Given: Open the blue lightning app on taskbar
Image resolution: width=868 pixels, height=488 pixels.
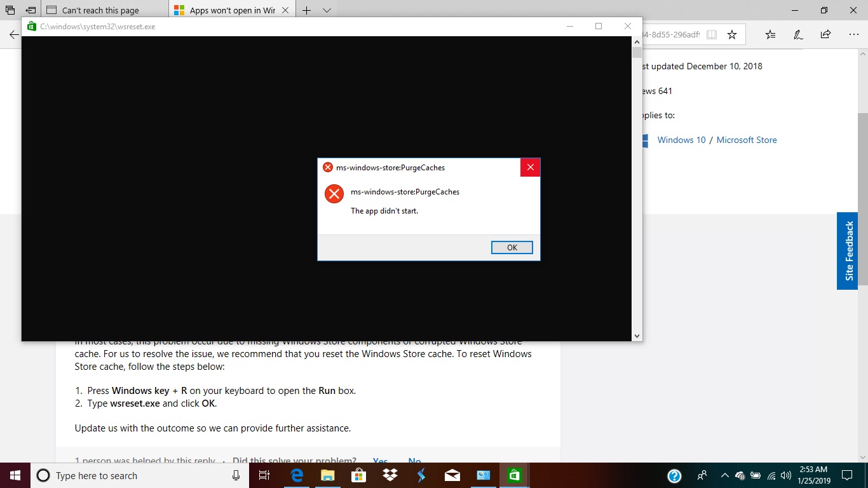Looking at the screenshot, I should [421, 475].
